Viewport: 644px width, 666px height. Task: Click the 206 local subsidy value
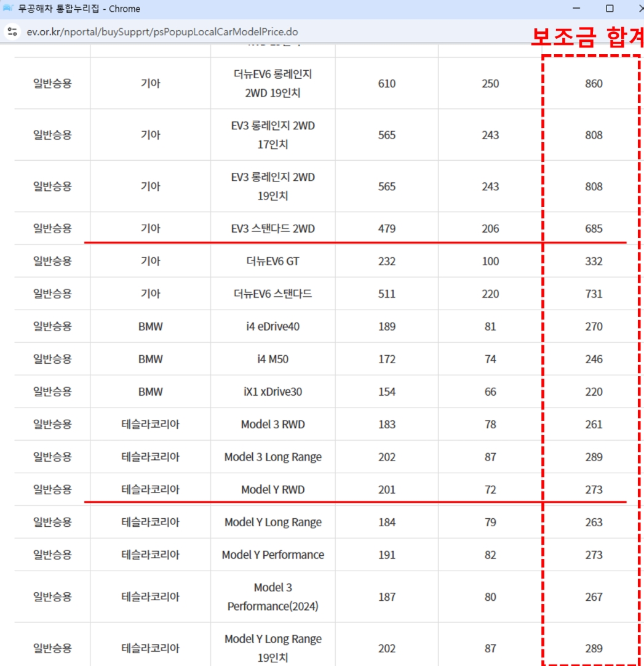pyautogui.click(x=490, y=228)
